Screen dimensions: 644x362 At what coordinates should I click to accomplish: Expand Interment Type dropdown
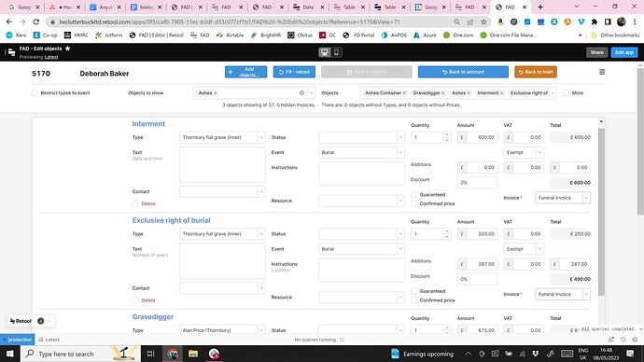pyautogui.click(x=261, y=137)
